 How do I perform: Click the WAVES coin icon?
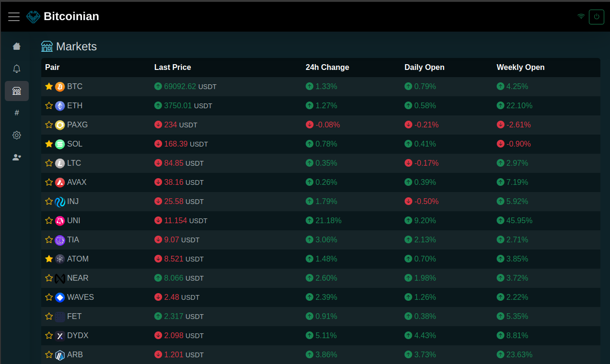click(x=60, y=297)
